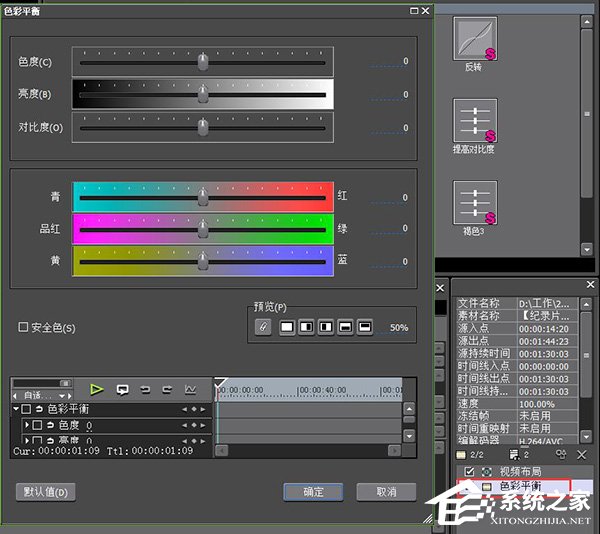Expand the 色度 keyframe row
The width and height of the screenshot is (600, 534).
tap(26, 425)
